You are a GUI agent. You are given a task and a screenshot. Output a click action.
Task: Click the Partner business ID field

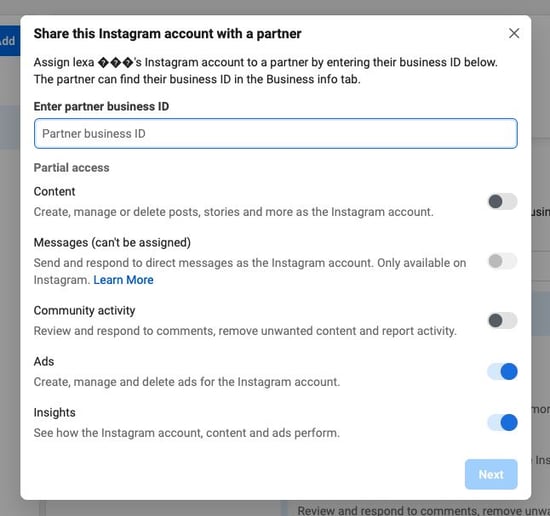(276, 133)
